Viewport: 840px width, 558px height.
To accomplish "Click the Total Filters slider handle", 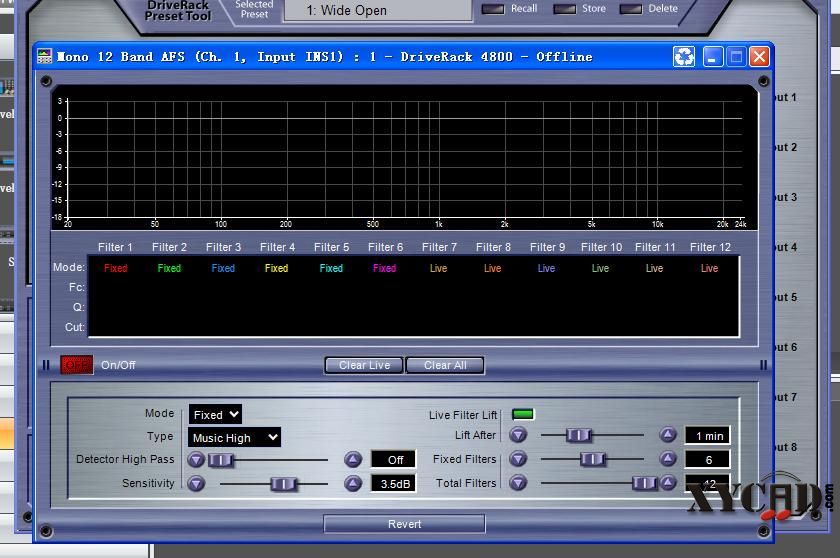I will pyautogui.click(x=644, y=483).
